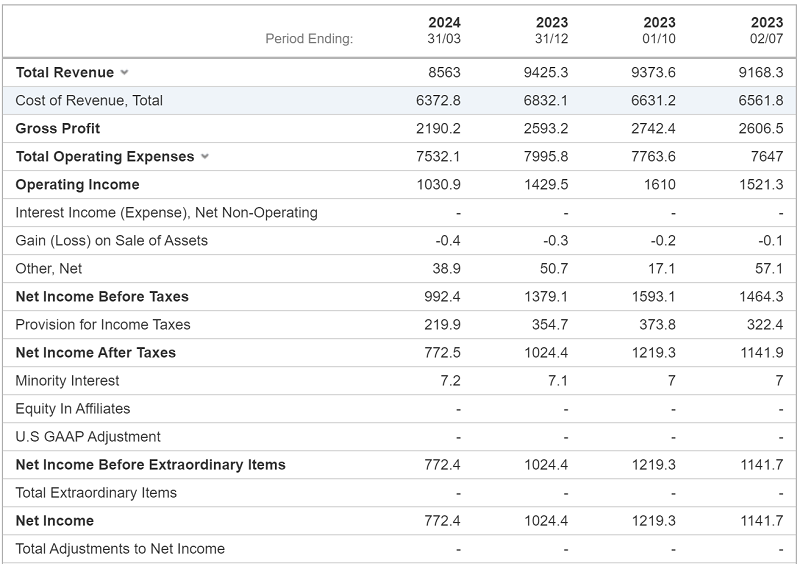Click the Minority Interest row label
The width and height of the screenshot is (800, 564).
coord(67,381)
